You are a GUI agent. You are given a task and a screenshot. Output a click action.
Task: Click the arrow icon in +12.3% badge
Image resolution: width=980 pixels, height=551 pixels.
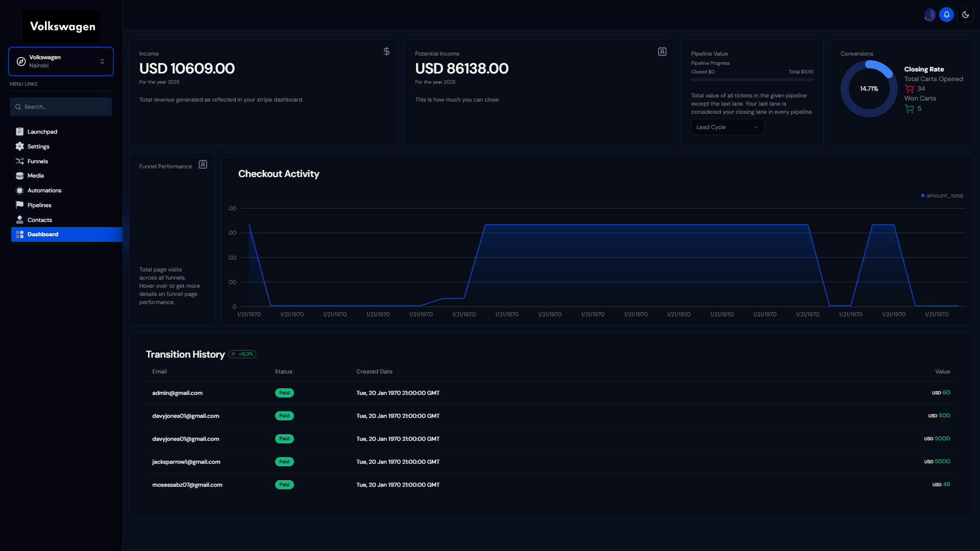pyautogui.click(x=233, y=354)
